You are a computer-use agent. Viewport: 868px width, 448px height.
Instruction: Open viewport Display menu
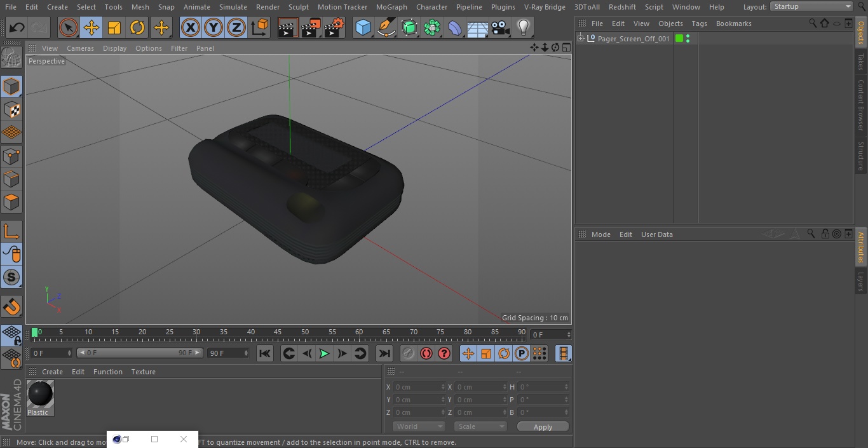tap(114, 48)
